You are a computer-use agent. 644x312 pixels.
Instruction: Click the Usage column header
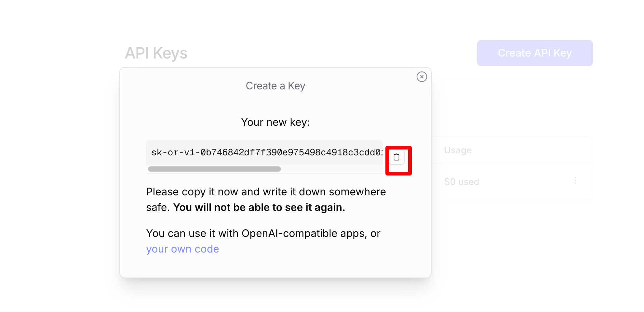pyautogui.click(x=458, y=150)
